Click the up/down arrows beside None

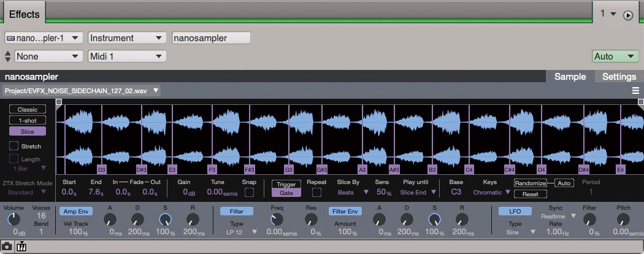pos(8,56)
